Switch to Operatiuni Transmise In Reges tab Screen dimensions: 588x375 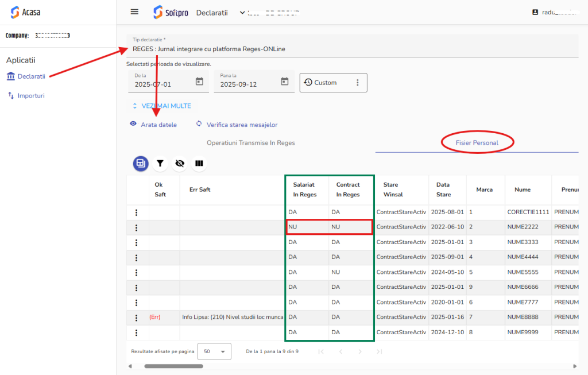[251, 143]
